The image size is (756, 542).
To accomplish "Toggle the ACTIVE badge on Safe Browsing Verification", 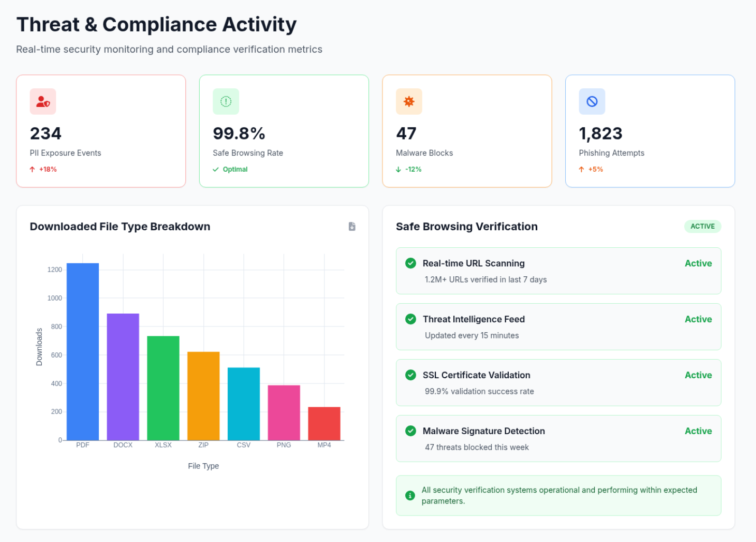I will coord(703,226).
